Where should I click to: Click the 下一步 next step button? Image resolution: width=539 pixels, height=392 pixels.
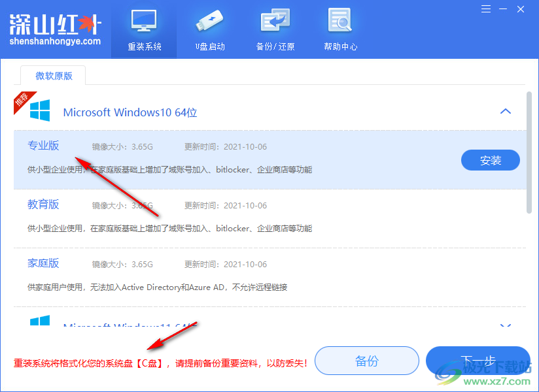[x=478, y=361]
